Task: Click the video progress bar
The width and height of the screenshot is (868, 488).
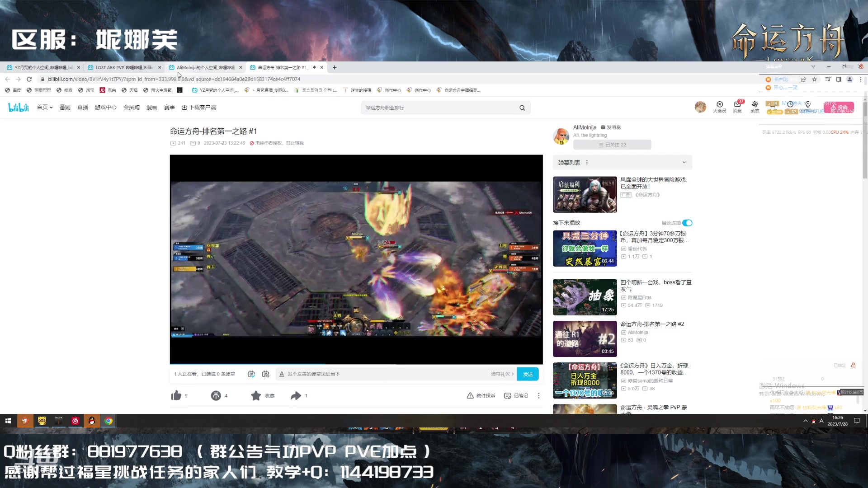Action: point(356,364)
